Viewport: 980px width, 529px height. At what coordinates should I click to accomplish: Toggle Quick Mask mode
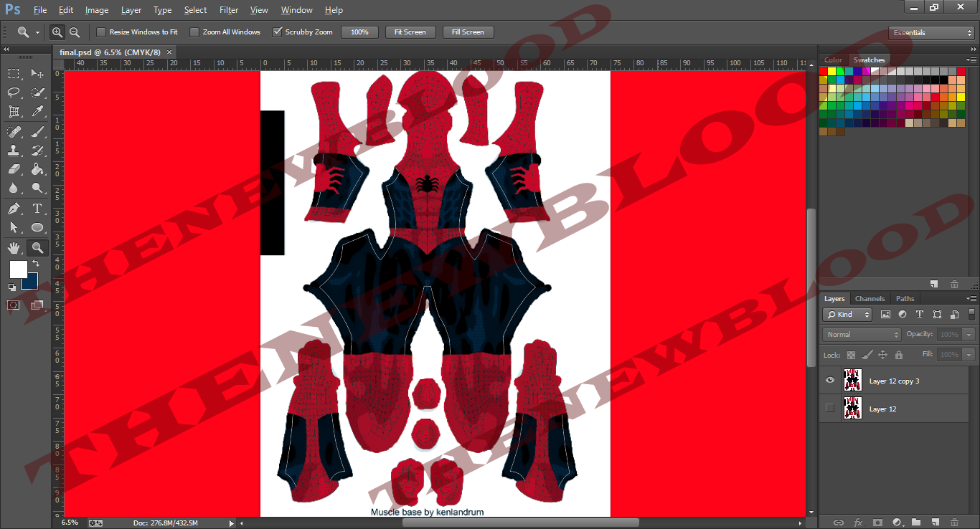14,305
